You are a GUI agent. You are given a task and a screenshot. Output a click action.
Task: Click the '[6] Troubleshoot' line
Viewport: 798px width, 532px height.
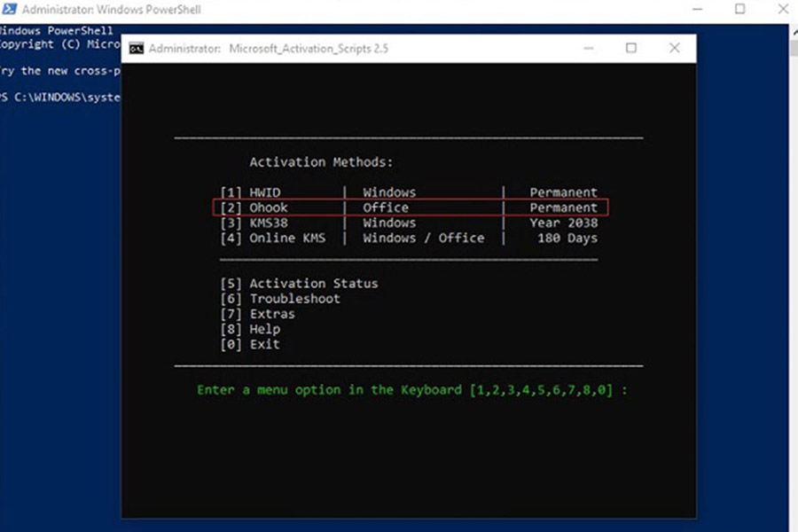coord(280,299)
